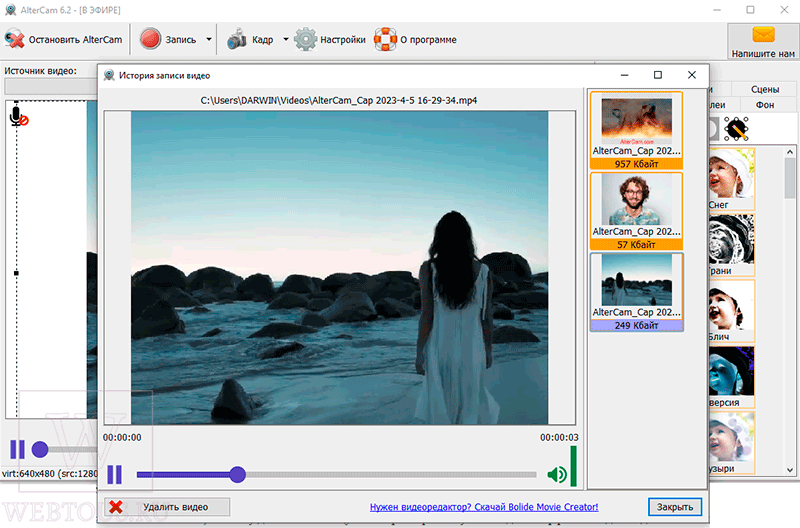Click the Напишите нам envelope icon
The width and height of the screenshot is (800, 528).
[x=763, y=35]
